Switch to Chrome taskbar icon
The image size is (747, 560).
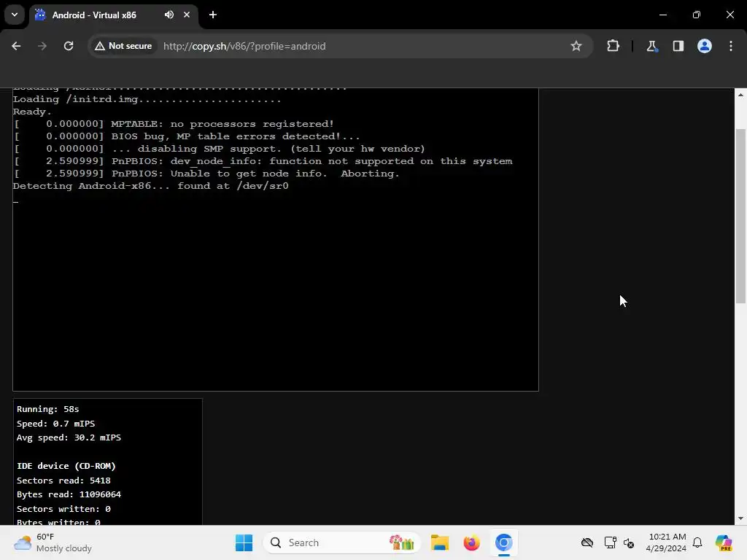pos(503,542)
